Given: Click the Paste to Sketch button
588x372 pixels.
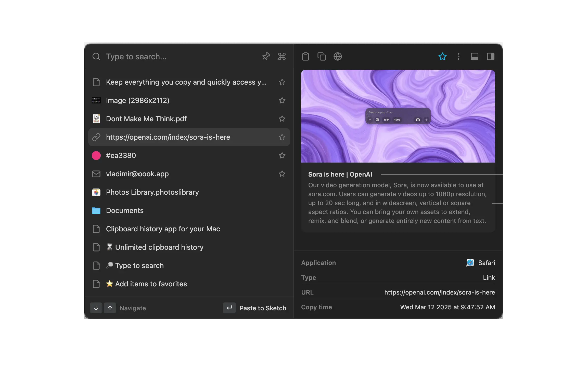Looking at the screenshot, I should (263, 308).
